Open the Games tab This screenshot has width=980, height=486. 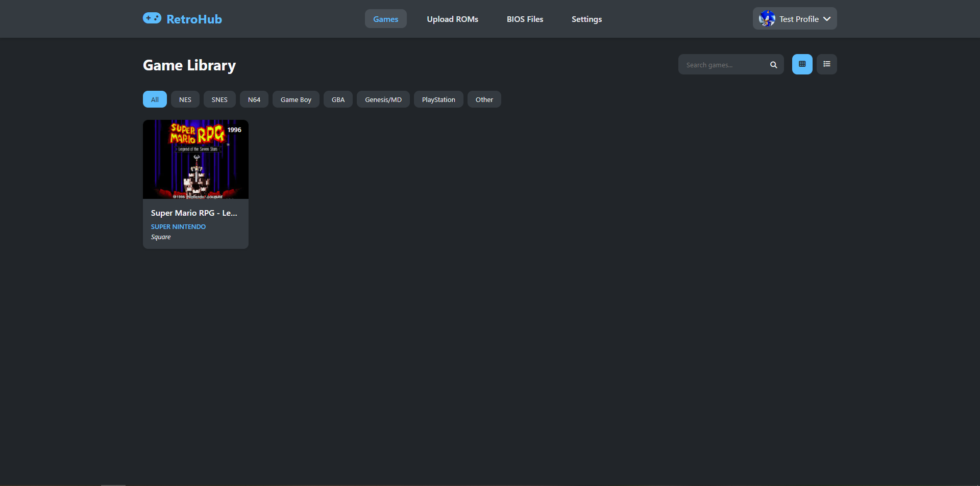pos(385,19)
